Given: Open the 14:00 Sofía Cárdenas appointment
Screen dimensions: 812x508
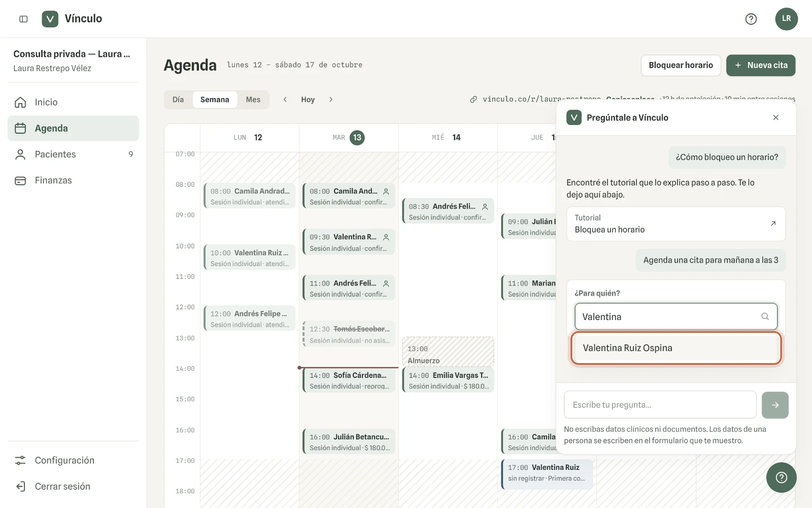Looking at the screenshot, I should pyautogui.click(x=348, y=380).
